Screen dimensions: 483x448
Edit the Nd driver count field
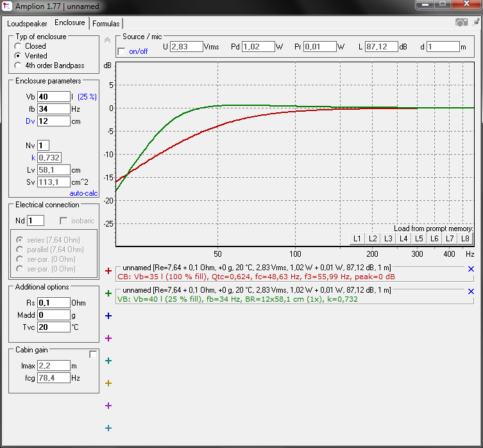coord(35,220)
